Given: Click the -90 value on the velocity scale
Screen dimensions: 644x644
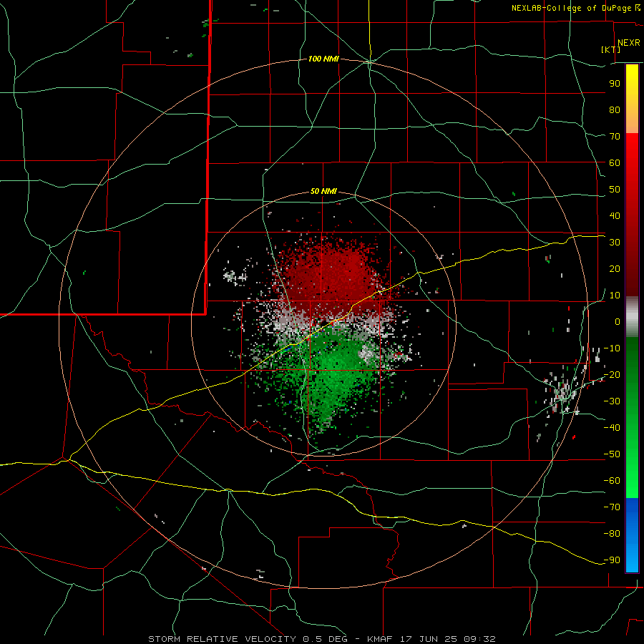Looking at the screenshot, I should (612, 560).
